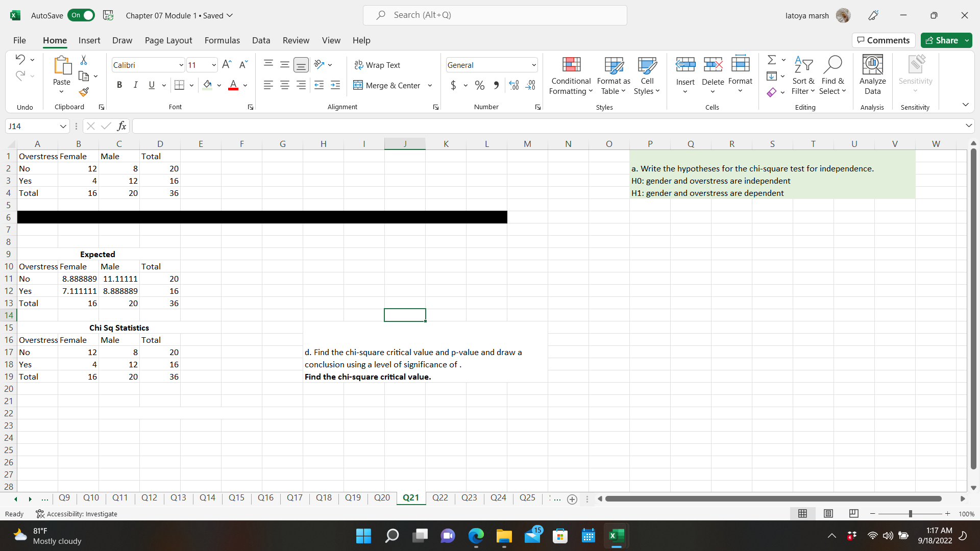The image size is (980, 551).
Task: Switch to the Q22 sheet tab
Action: [x=440, y=497]
